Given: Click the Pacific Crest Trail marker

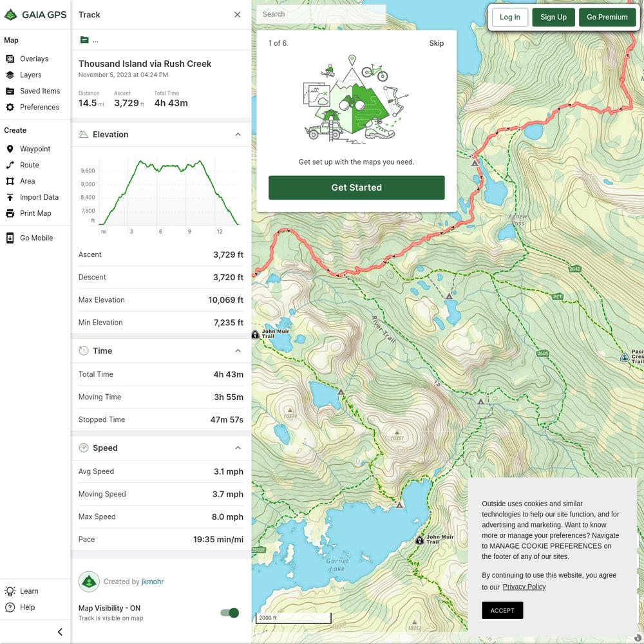Looking at the screenshot, I should click(624, 357).
